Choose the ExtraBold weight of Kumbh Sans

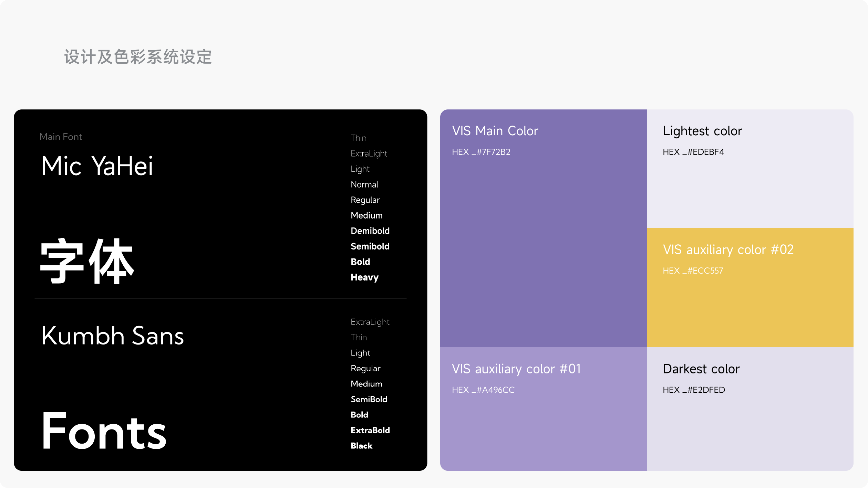point(370,430)
